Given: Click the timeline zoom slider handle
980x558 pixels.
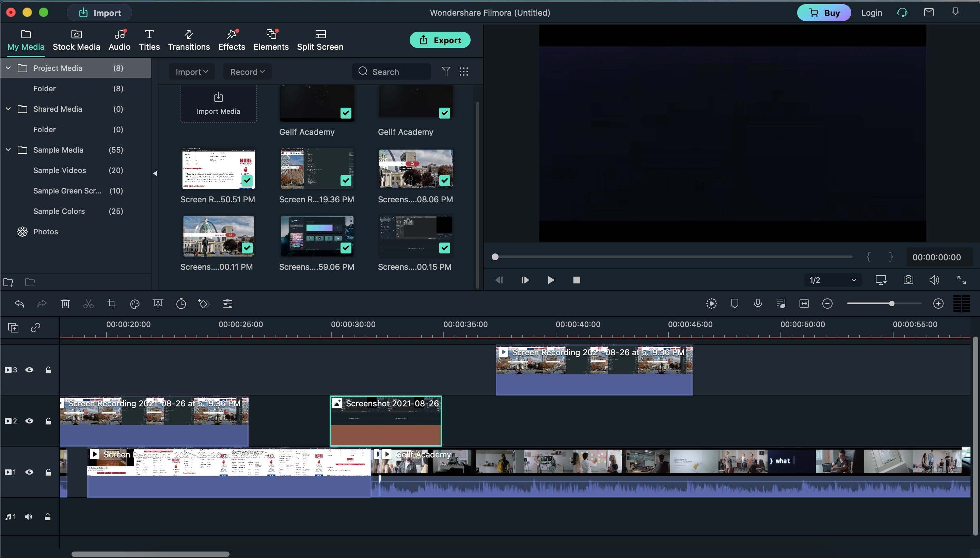Looking at the screenshot, I should (x=891, y=304).
